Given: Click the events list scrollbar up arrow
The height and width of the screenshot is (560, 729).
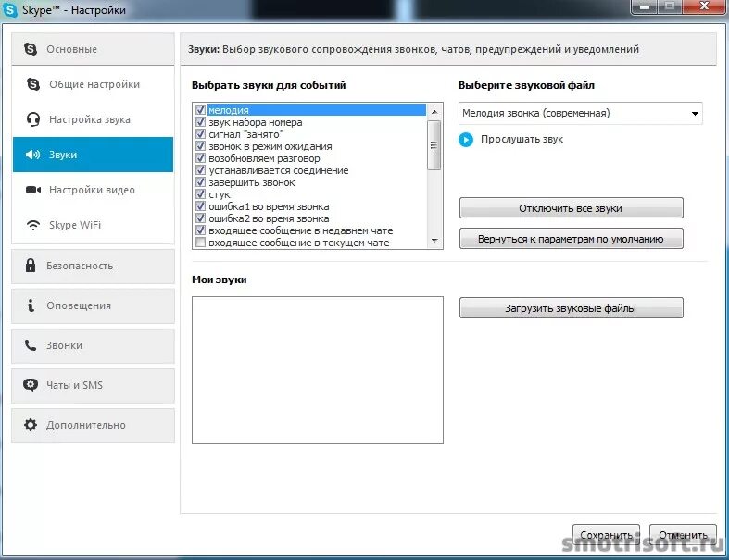Looking at the screenshot, I should pos(434,111).
